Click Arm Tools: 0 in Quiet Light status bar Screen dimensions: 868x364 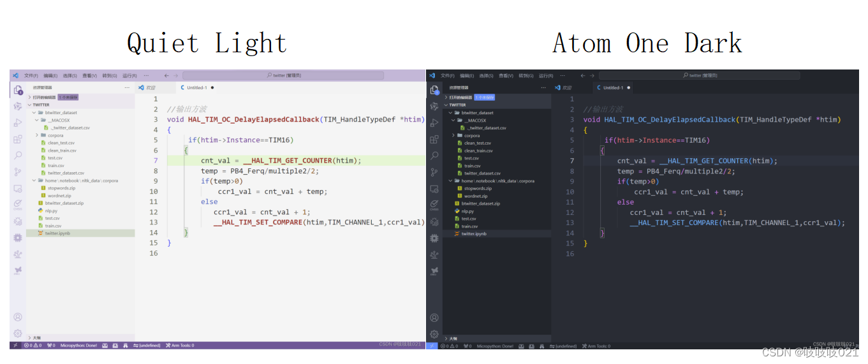179,345
